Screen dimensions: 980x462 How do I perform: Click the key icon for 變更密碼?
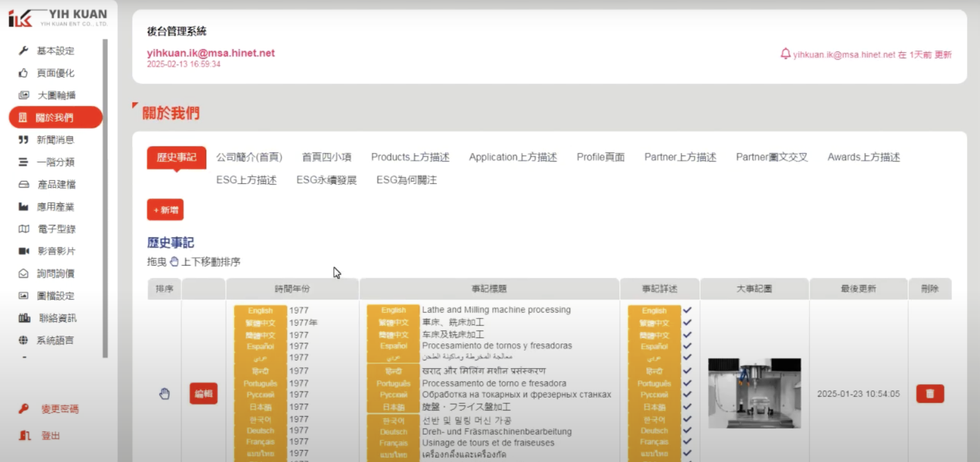(x=24, y=409)
